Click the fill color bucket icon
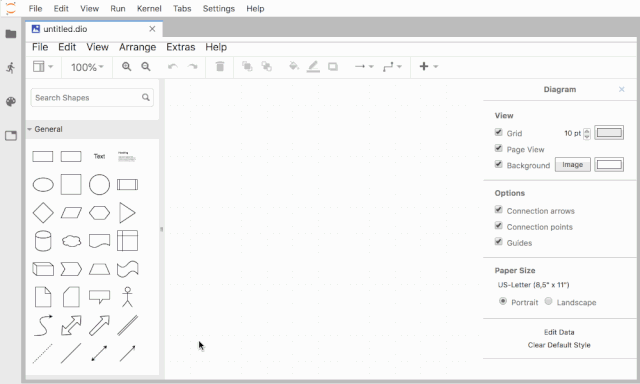Screen dimensions: 640x384 [294, 66]
